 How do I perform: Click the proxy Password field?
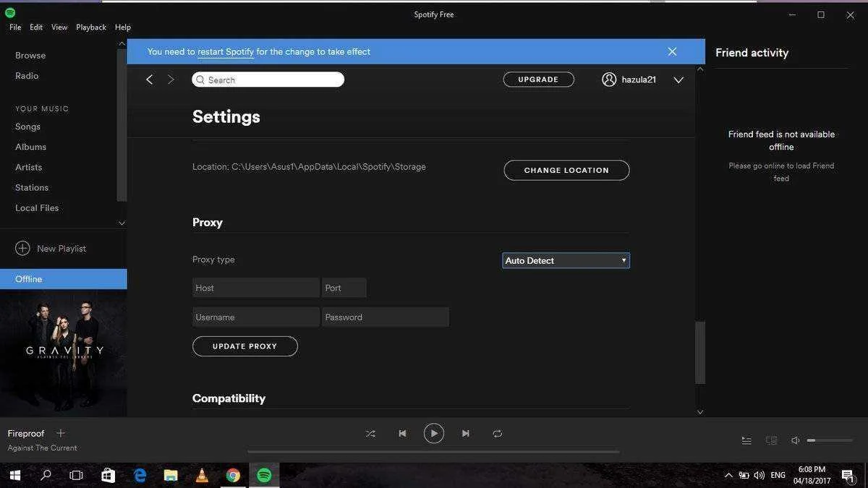tap(386, 317)
